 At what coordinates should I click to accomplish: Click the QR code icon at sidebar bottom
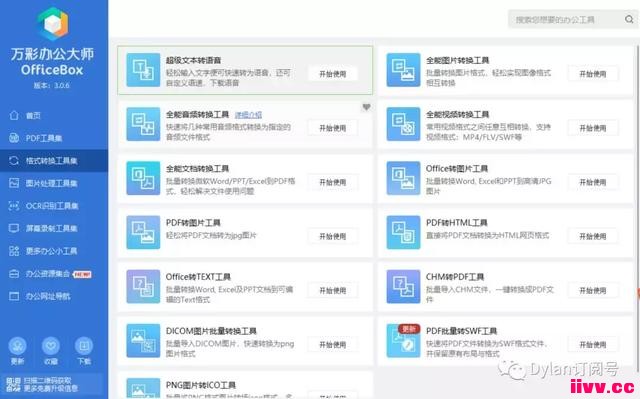coord(13,385)
